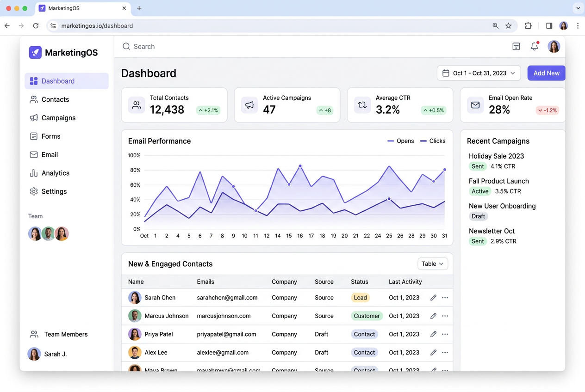Toggle the browser side panel icon
585x392 pixels.
point(549,26)
